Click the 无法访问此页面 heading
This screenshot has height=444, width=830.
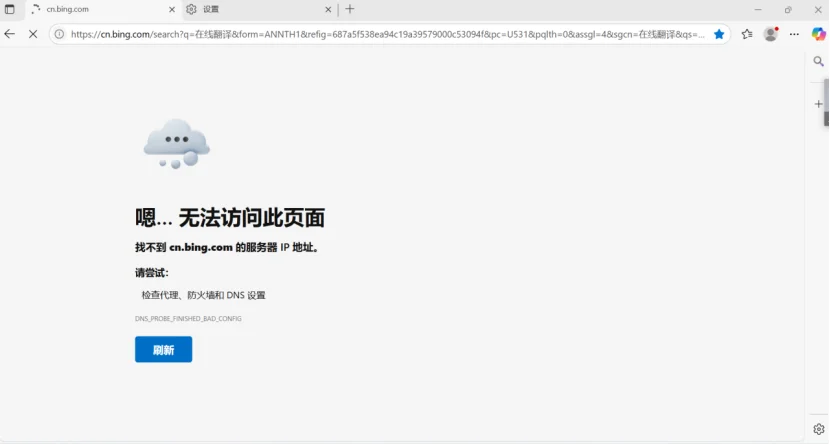point(230,218)
